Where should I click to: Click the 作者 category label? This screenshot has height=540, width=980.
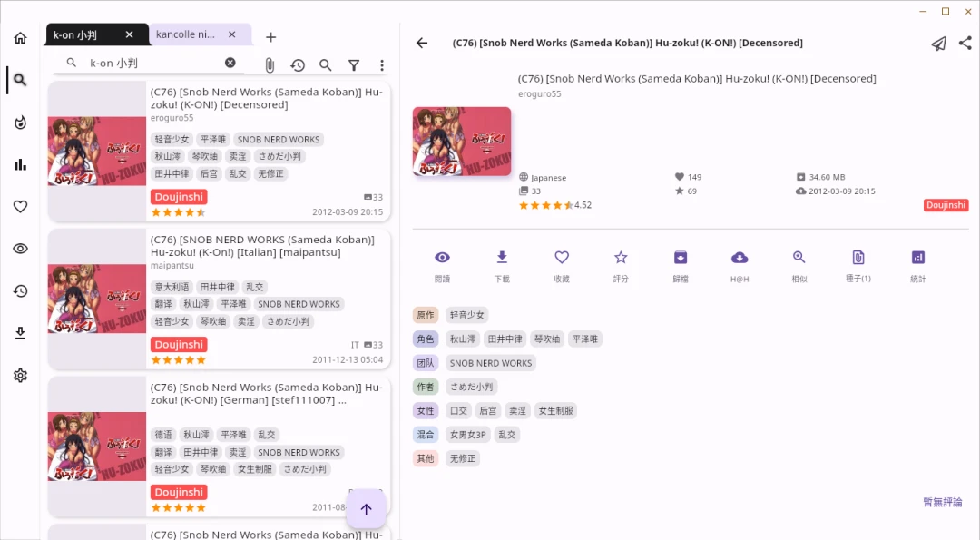(x=426, y=387)
